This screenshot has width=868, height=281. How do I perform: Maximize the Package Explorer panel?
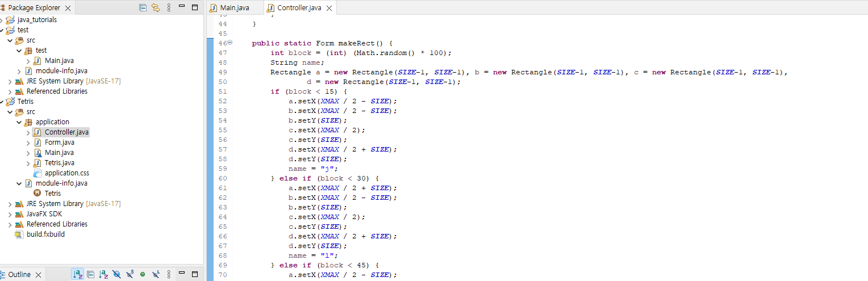point(195,8)
